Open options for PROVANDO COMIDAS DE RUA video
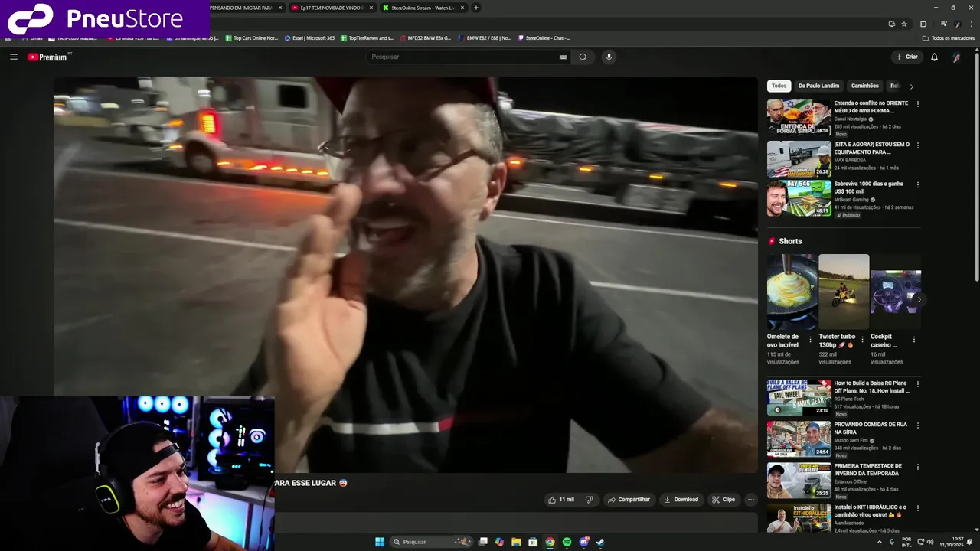 click(x=918, y=425)
